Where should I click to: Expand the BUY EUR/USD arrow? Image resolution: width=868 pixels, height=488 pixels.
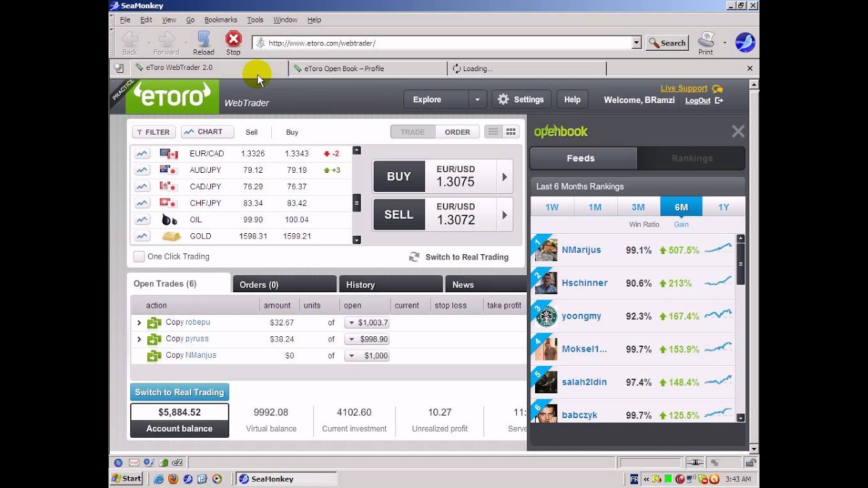point(504,177)
